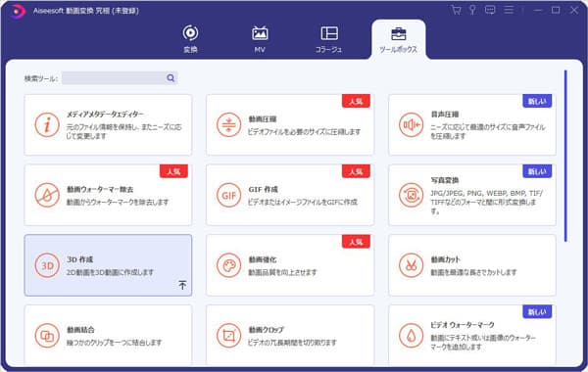Click the shopping cart icon in title bar
588x372 pixels.
[x=456, y=10]
